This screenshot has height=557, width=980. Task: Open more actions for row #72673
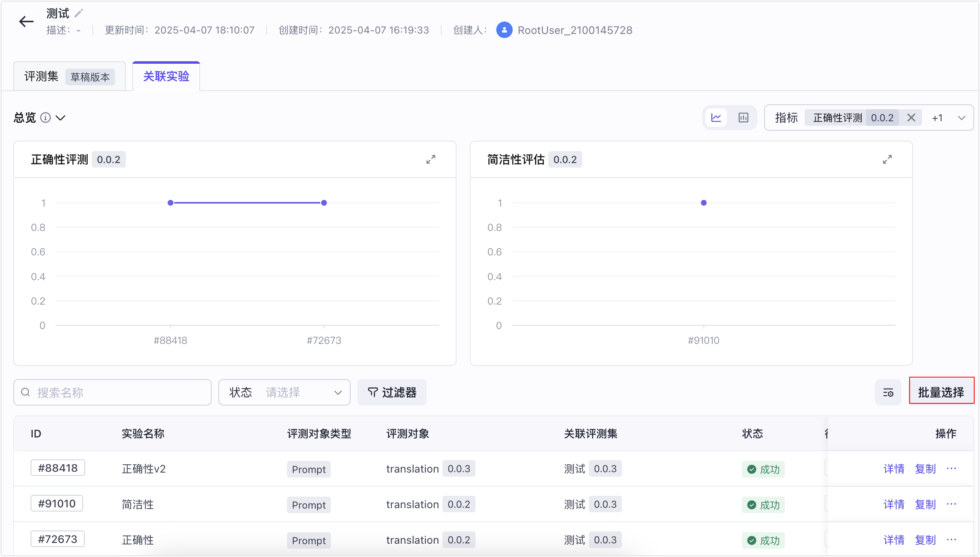point(951,540)
